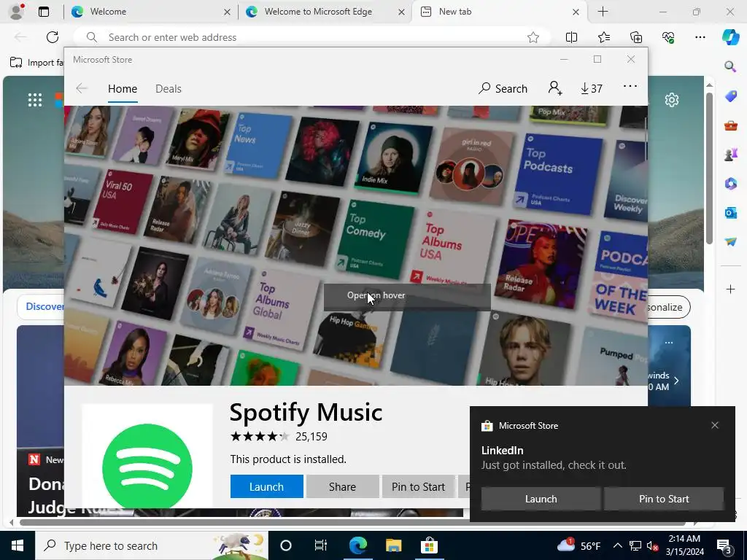
Task: Open File Explorer from the taskbar
Action: 393,545
